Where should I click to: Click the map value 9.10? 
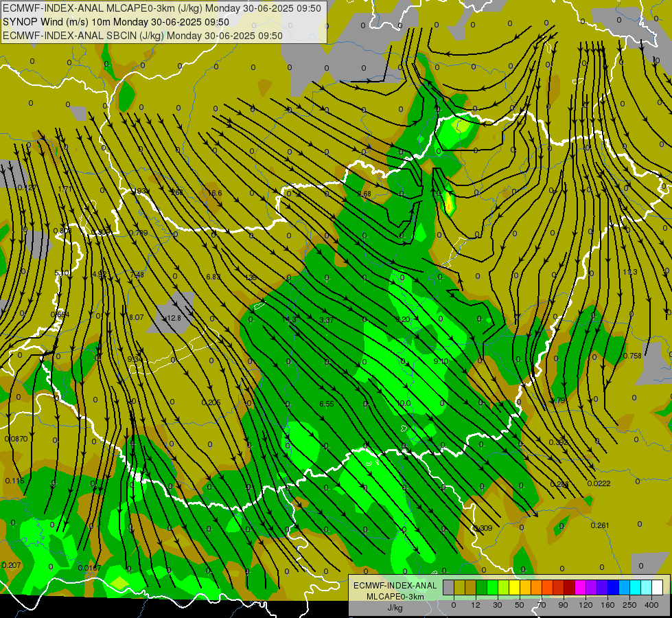coord(441,361)
